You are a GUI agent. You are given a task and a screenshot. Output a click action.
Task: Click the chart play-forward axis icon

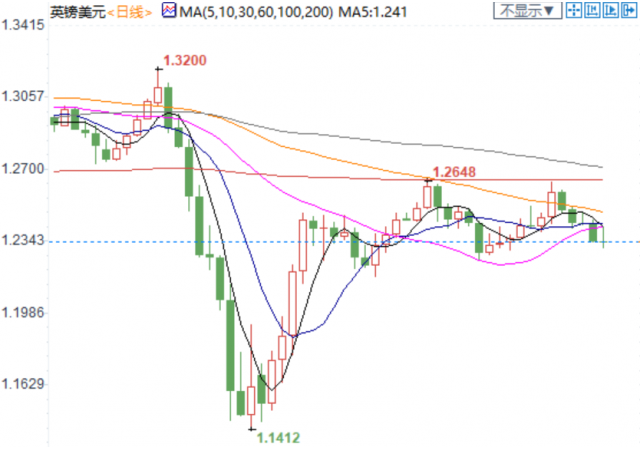pyautogui.click(x=611, y=10)
